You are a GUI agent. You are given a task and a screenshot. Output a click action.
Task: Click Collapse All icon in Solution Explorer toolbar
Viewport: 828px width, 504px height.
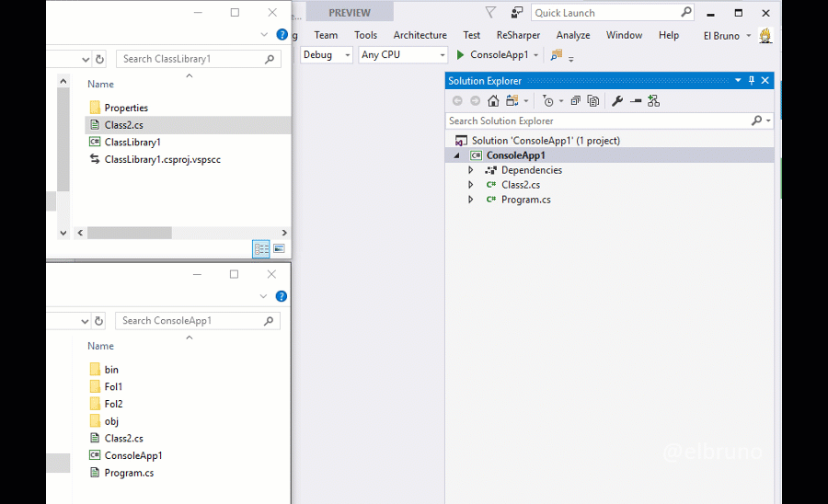pyautogui.click(x=576, y=101)
